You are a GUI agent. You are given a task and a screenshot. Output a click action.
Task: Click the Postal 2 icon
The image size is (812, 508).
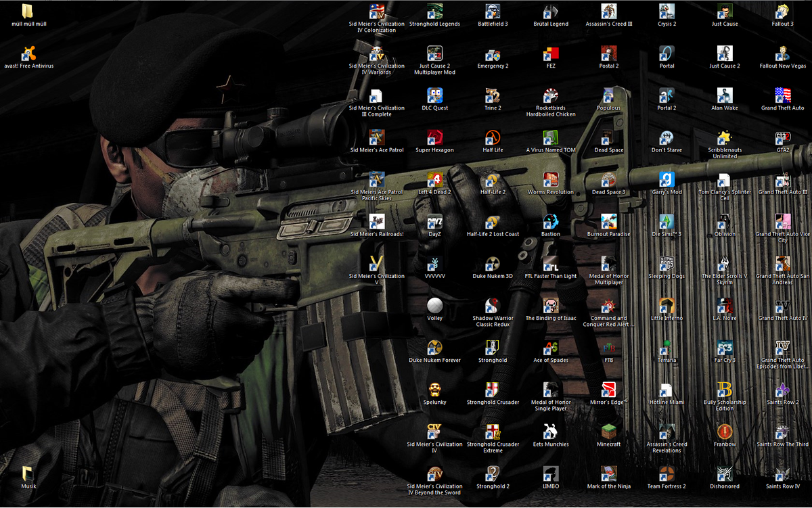609,53
